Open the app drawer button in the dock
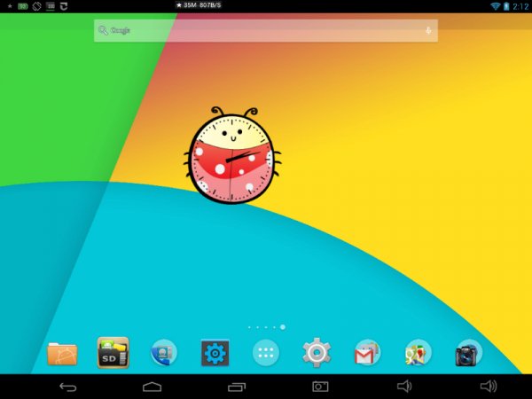Viewport: 532px width, 399px height. coord(266,353)
